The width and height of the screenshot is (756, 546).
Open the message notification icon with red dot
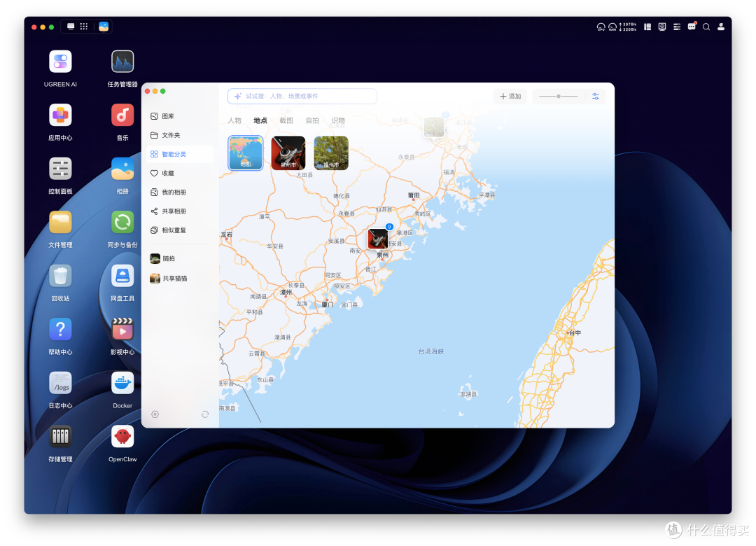click(x=692, y=27)
